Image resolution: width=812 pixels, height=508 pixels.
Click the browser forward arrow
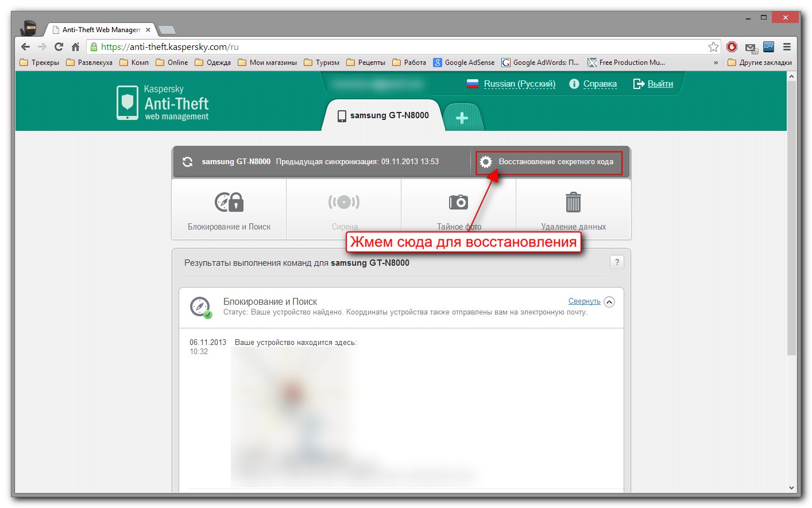(x=42, y=47)
